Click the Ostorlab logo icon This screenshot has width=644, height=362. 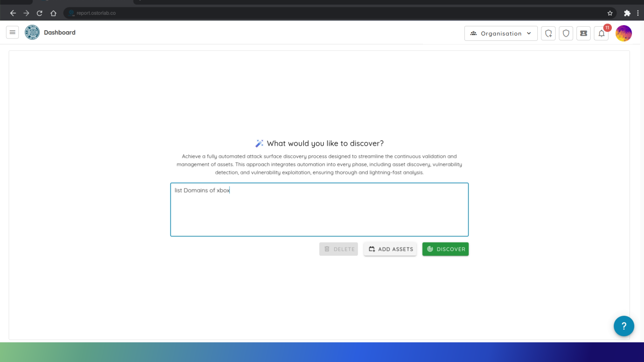(x=32, y=33)
